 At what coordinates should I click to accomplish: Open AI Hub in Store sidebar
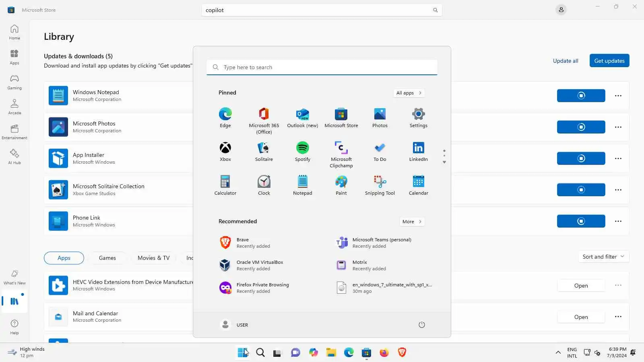pos(14,157)
